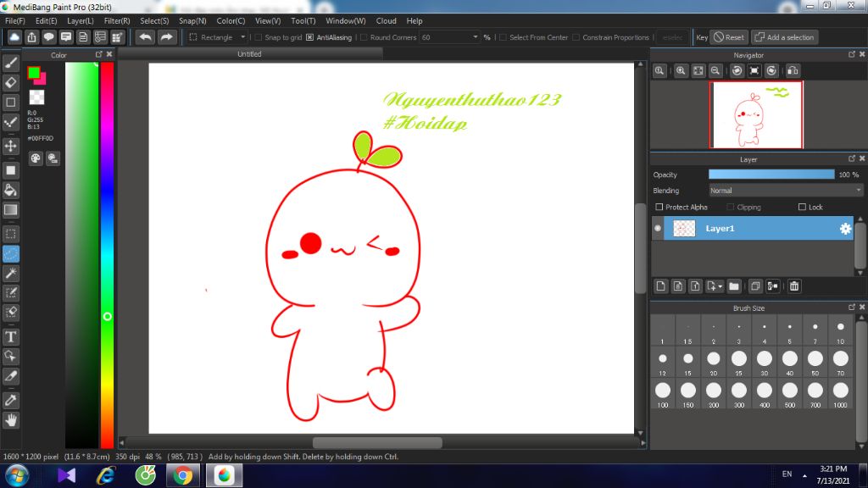Select the Eraser tool
This screenshot has height=488, width=868.
10,82
